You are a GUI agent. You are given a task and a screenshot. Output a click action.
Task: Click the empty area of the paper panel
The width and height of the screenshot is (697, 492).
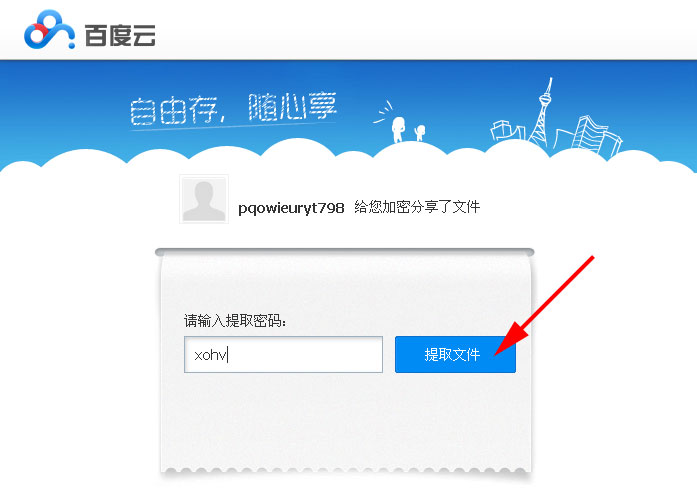[345, 422]
